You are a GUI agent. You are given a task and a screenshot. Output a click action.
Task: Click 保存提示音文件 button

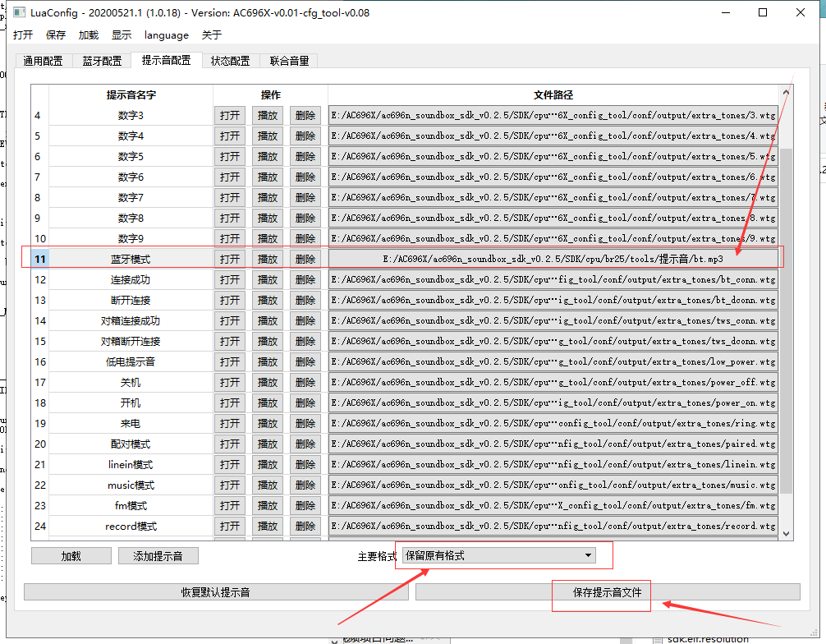coord(608,591)
